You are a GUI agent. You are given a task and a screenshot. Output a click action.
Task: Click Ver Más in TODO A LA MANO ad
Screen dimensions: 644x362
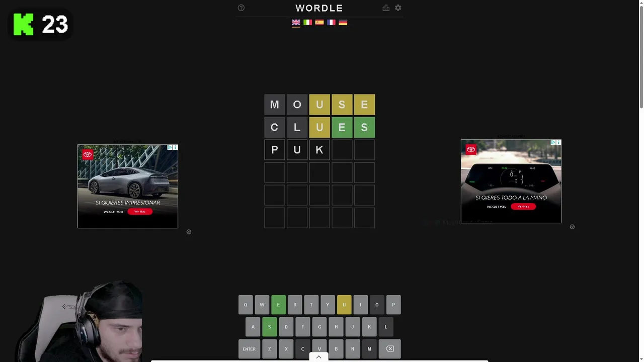coord(523,207)
